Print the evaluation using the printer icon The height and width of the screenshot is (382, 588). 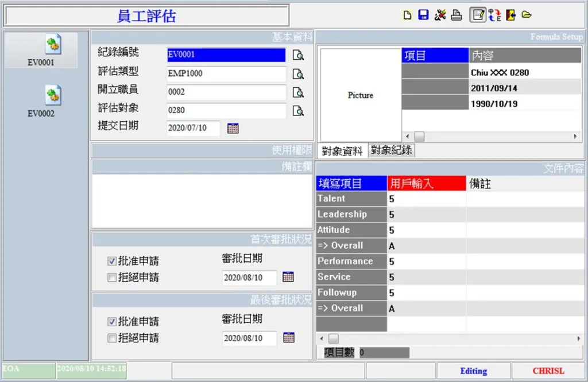[x=457, y=16]
